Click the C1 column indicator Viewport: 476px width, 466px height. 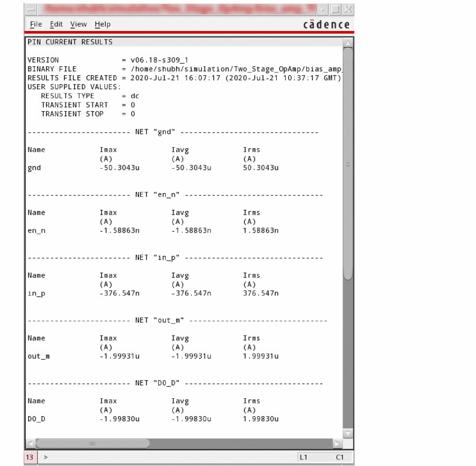340,457
